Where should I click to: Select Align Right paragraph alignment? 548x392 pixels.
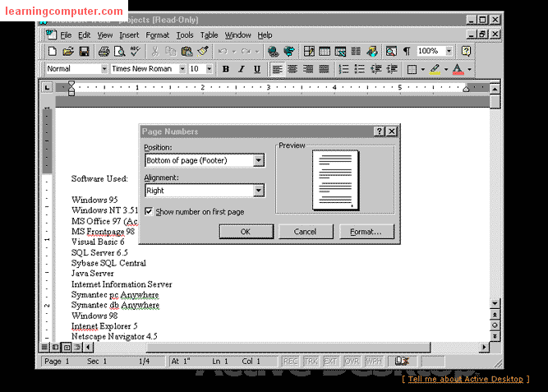pos(308,69)
